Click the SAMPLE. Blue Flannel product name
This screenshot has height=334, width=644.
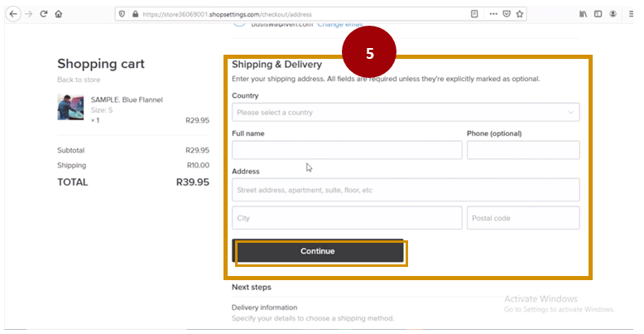click(x=127, y=99)
